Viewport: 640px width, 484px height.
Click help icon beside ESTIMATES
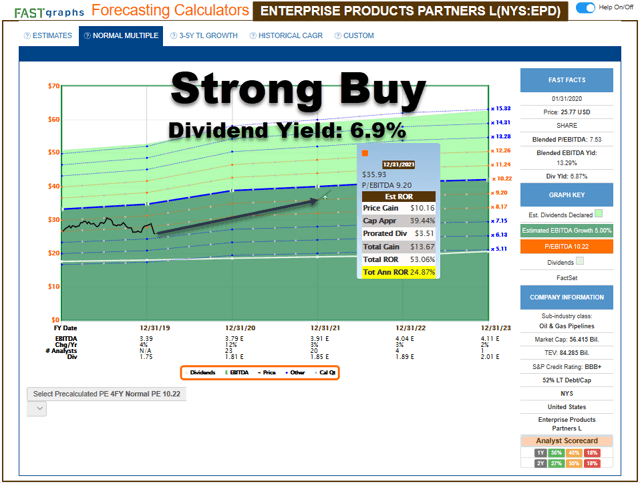(27, 36)
